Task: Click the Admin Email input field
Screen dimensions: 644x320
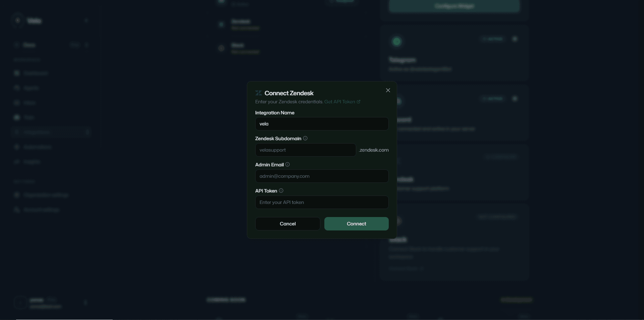Action: click(322, 176)
